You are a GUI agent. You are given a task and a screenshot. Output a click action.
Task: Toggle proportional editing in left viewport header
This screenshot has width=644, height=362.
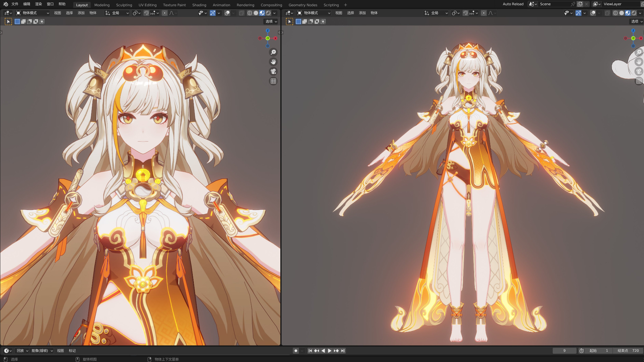pyautogui.click(x=165, y=13)
